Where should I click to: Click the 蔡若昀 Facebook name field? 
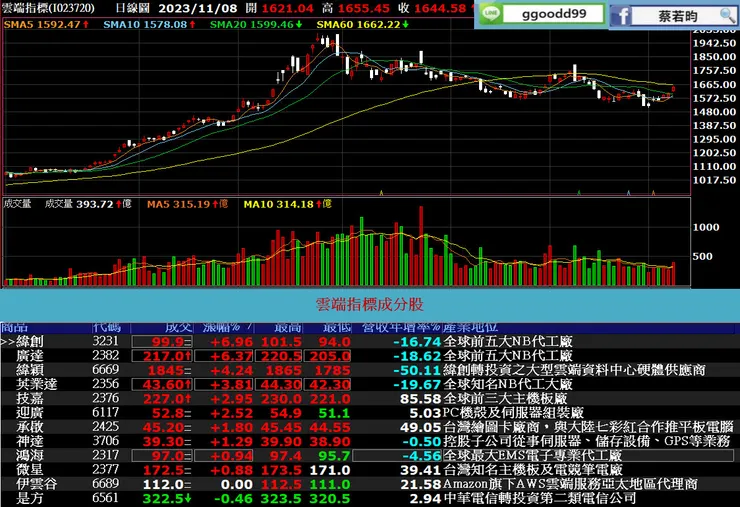(x=676, y=17)
